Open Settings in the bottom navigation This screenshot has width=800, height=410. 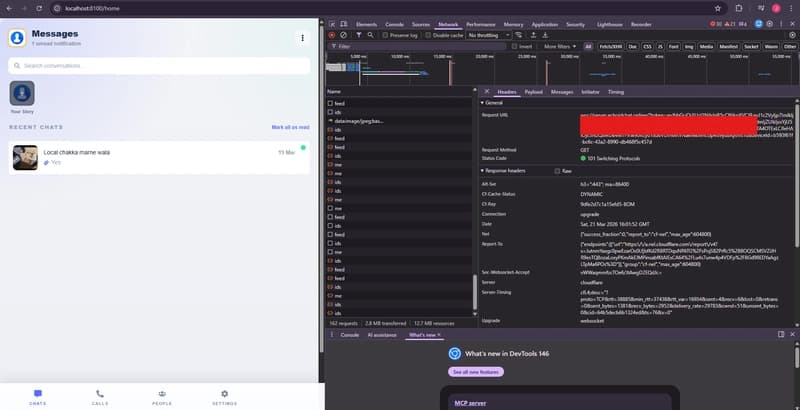pyautogui.click(x=224, y=397)
